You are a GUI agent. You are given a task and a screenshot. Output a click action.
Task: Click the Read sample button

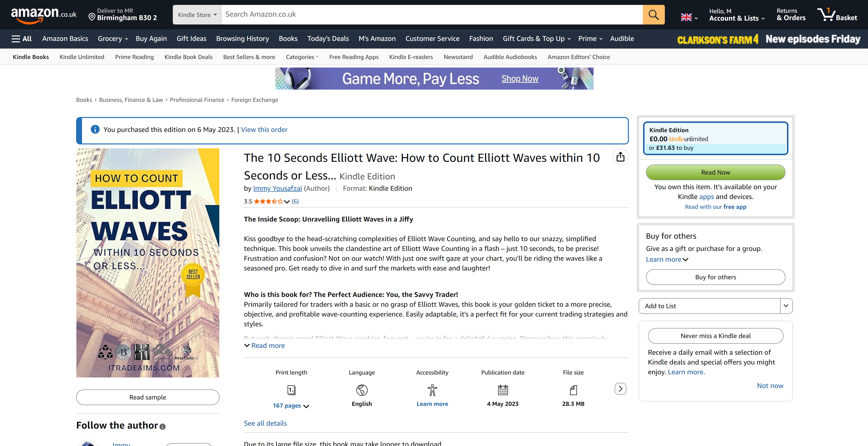pos(148,397)
